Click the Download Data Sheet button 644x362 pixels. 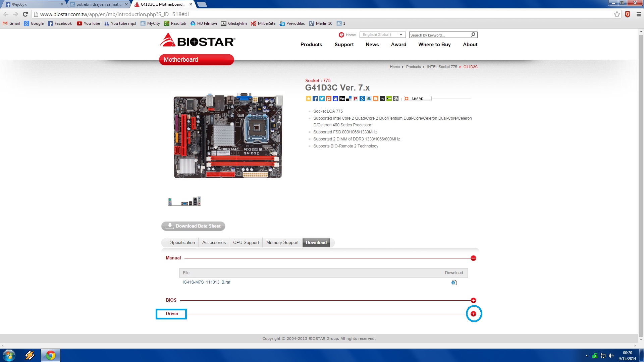(x=193, y=226)
